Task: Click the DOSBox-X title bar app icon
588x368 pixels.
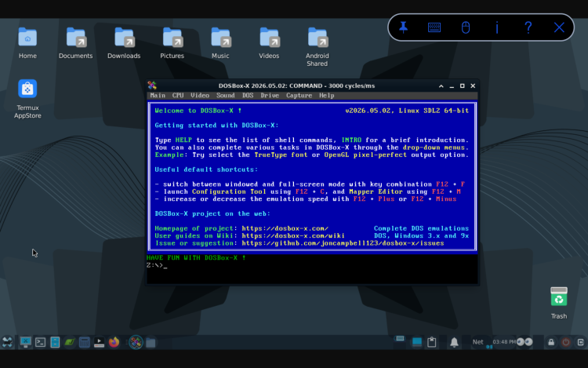Action: (152, 86)
